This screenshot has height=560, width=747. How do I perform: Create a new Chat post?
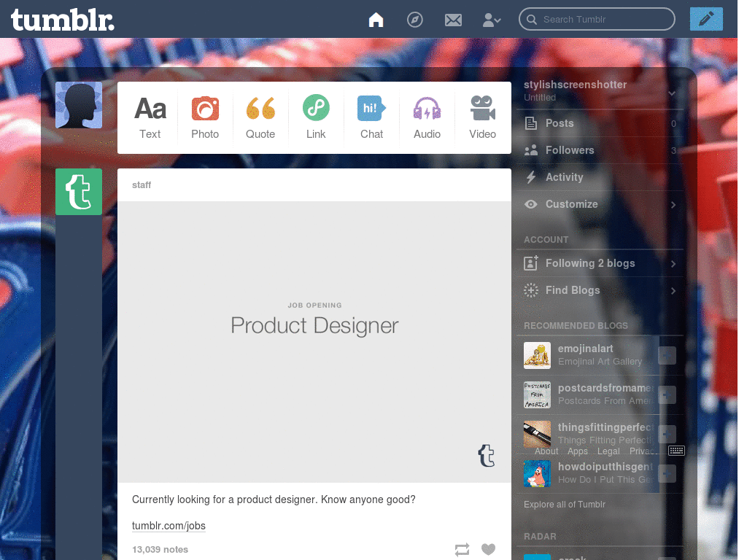pyautogui.click(x=371, y=117)
